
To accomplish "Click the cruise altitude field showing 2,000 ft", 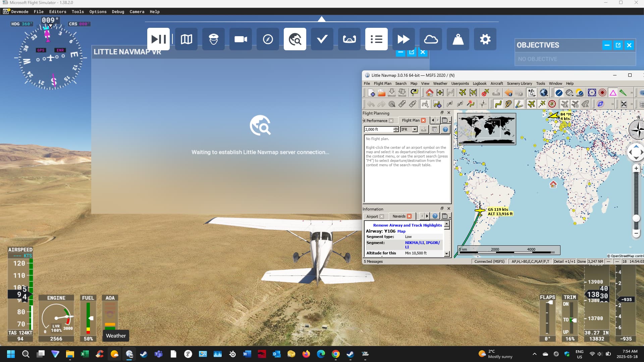I will (379, 129).
